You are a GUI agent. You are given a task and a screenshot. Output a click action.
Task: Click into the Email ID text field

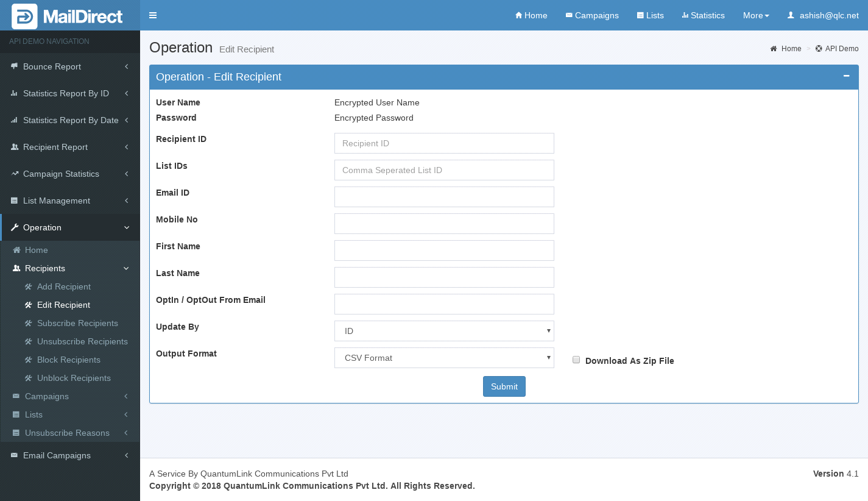[443, 197]
